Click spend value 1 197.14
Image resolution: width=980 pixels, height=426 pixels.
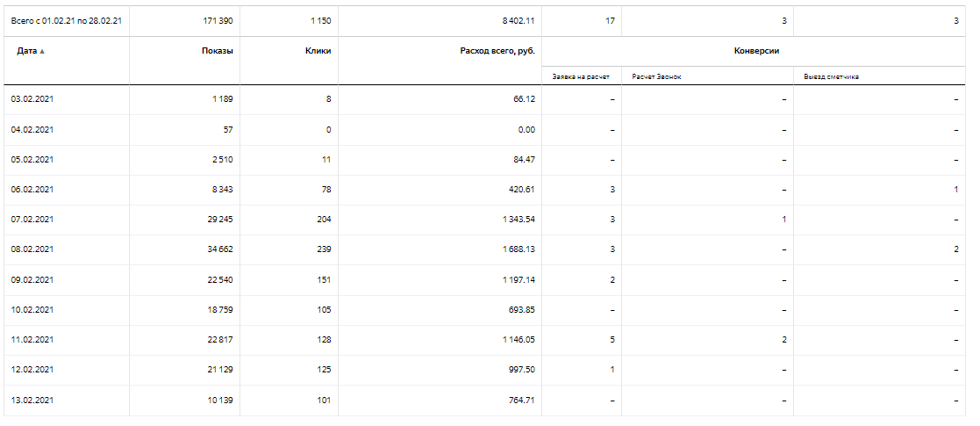coord(519,279)
